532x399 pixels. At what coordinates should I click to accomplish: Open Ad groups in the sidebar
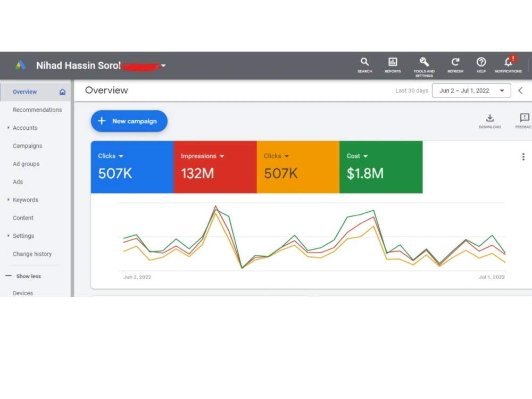click(26, 164)
